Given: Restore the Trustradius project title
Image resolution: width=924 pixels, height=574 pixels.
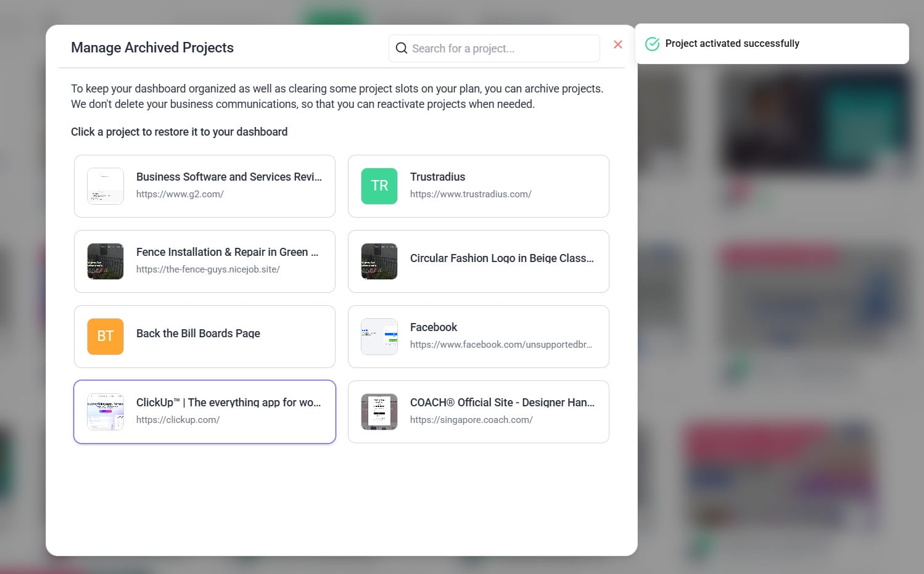Looking at the screenshot, I should (x=437, y=177).
